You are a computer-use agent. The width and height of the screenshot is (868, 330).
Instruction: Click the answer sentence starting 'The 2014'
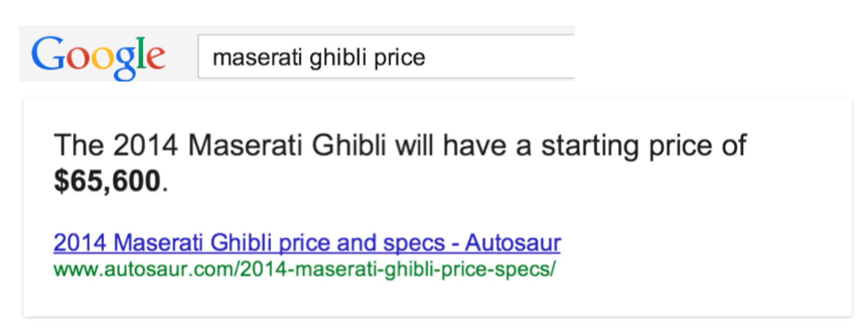point(400,162)
